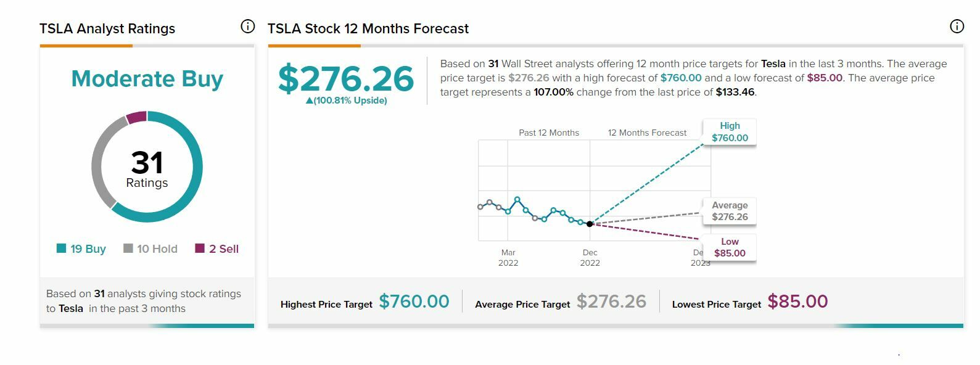Image resolution: width=980 pixels, height=365 pixels.
Task: Click the gray Hold legend square
Action: (x=128, y=248)
